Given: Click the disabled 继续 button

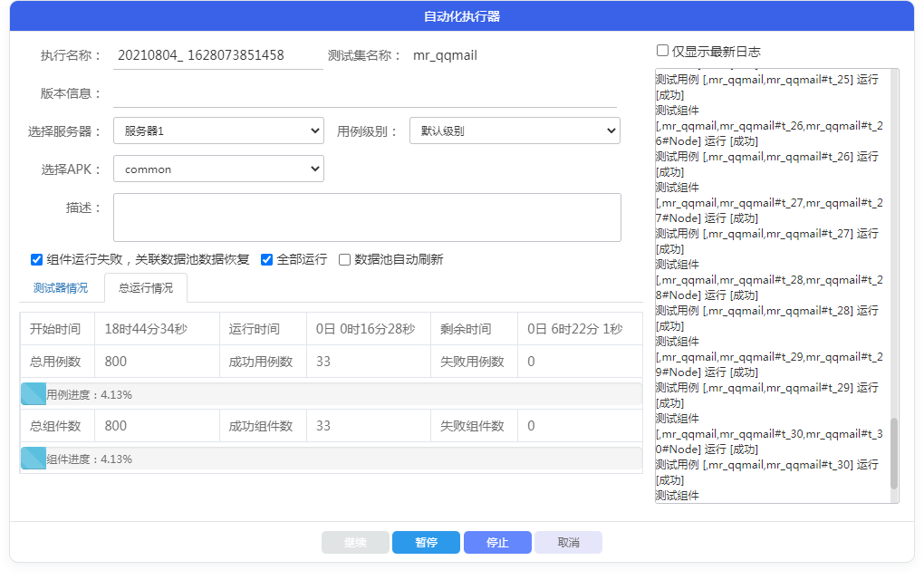Looking at the screenshot, I should 355,543.
